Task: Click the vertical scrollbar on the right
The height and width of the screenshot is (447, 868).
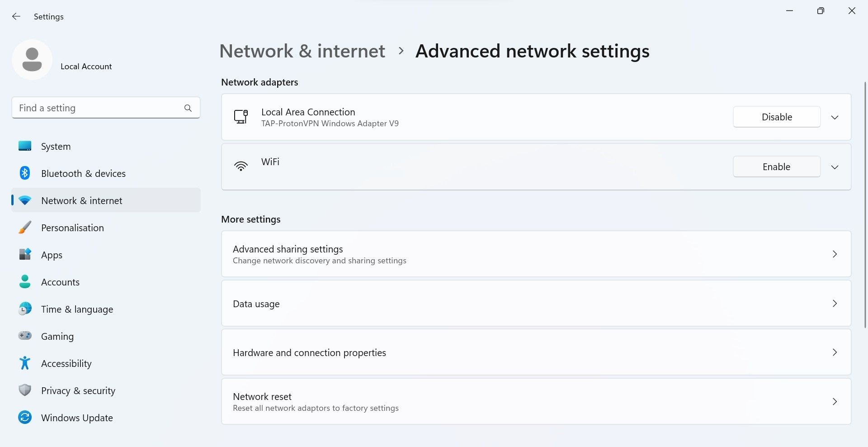Action: pos(865,204)
